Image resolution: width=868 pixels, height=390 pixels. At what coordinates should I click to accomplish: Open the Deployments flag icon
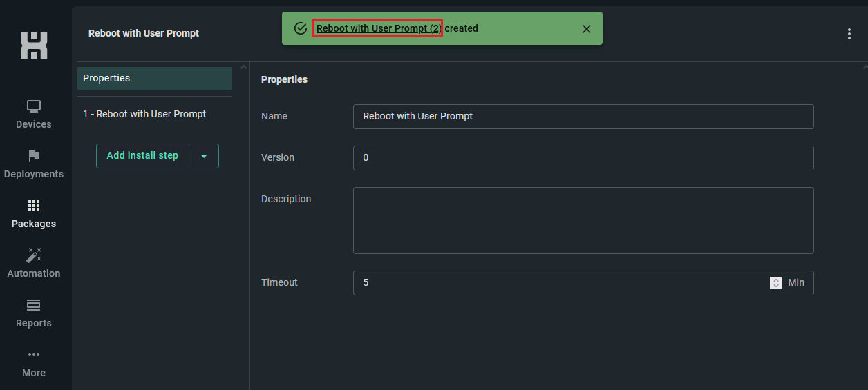tap(34, 156)
